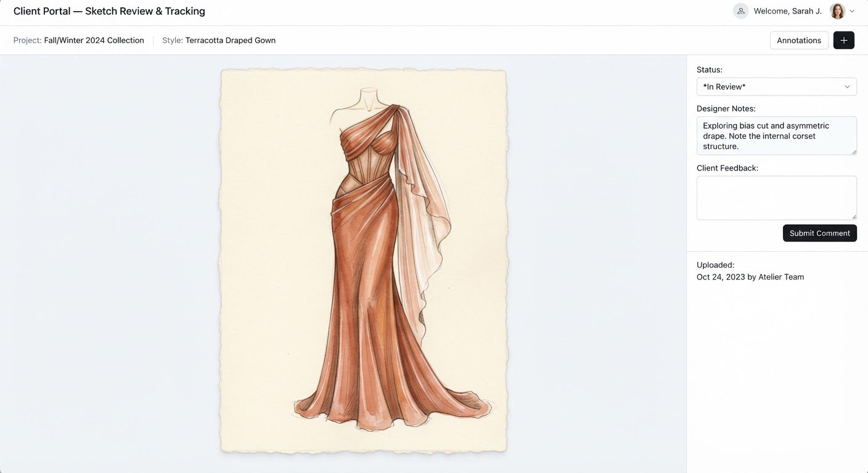
Task: Click the Fall/Winter 2024 Collection project name
Action: (94, 41)
